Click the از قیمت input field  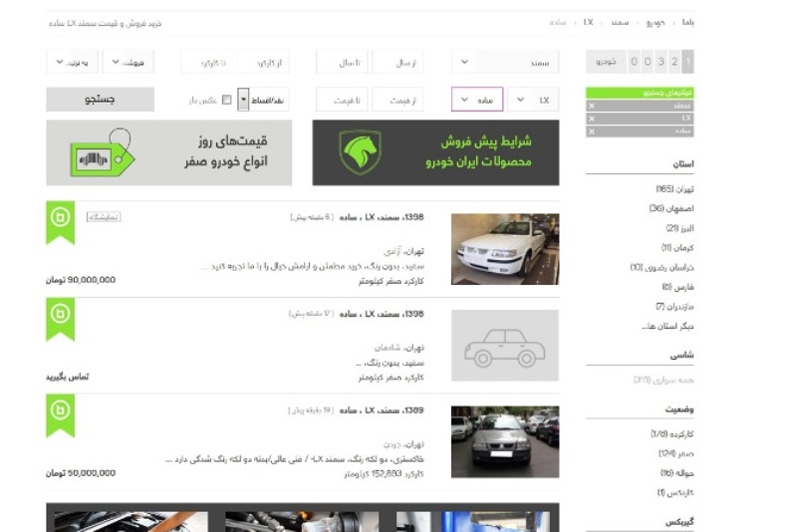coord(398,100)
